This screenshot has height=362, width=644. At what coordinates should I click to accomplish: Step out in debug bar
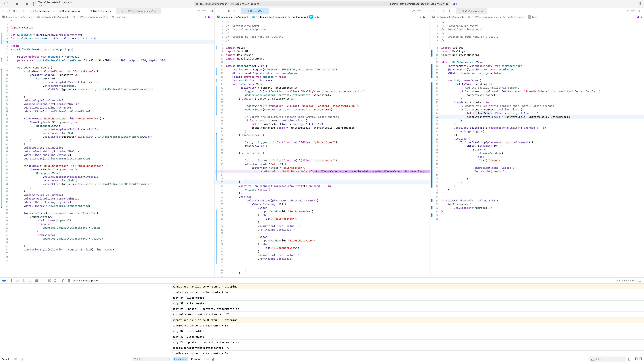click(x=30, y=281)
